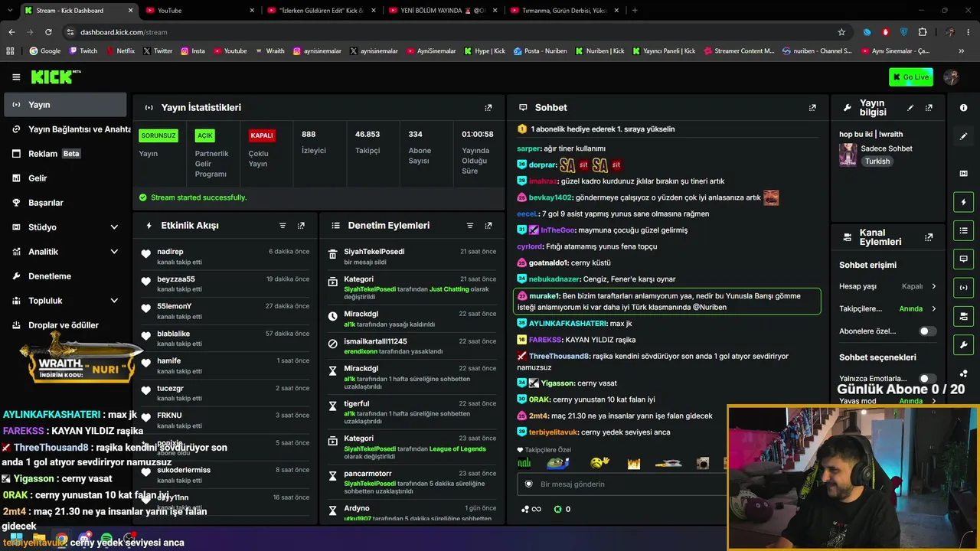
Task: Click the Kick logo in header
Action: point(56,77)
